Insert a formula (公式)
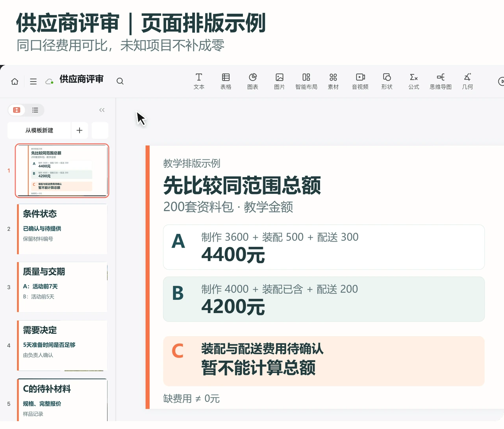Screen dimensions: 504x429 414,81
